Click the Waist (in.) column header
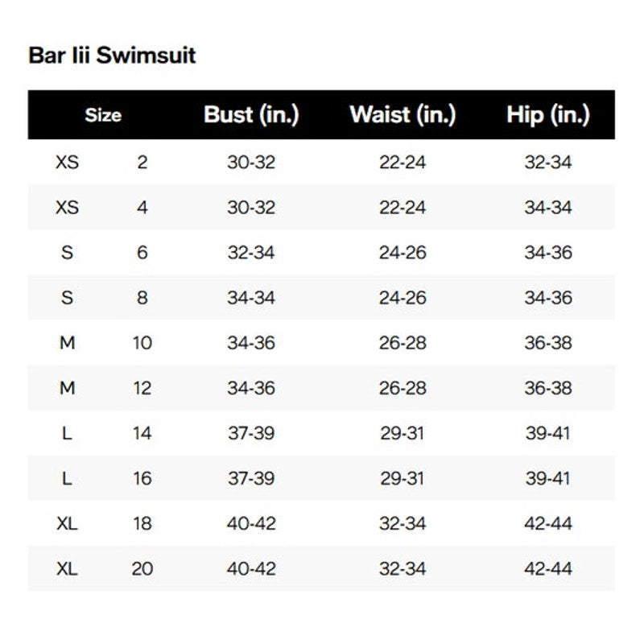This screenshot has width=644, height=644. (x=402, y=114)
